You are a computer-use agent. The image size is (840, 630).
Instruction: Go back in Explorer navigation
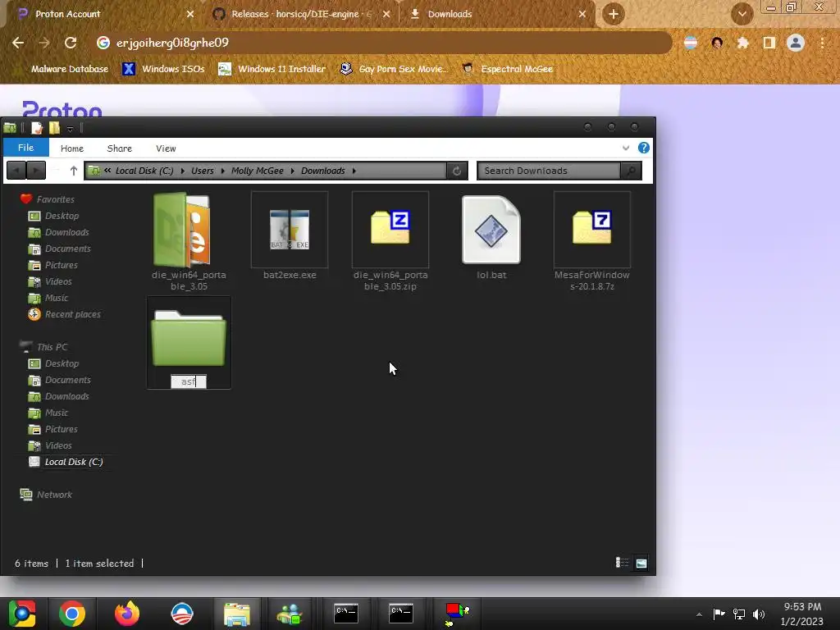tap(16, 171)
